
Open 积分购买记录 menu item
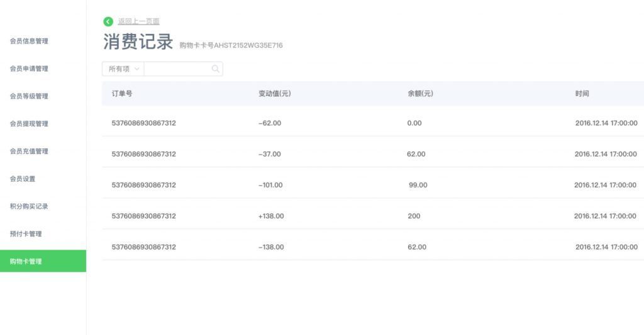(x=29, y=206)
